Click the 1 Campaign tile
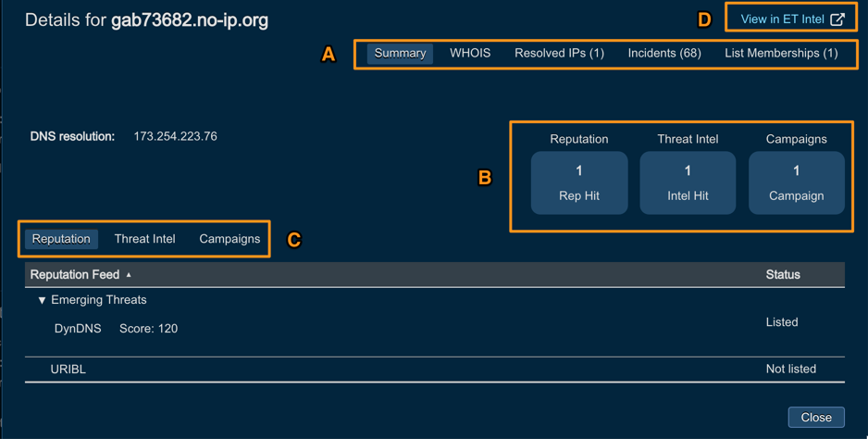The width and height of the screenshot is (868, 439). pos(796,183)
